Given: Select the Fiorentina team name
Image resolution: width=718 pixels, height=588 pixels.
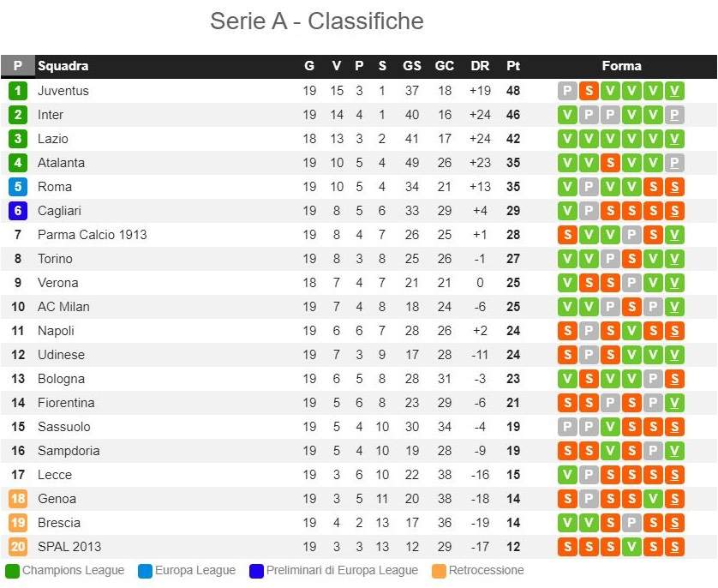Looking at the screenshot, I should coord(66,403).
